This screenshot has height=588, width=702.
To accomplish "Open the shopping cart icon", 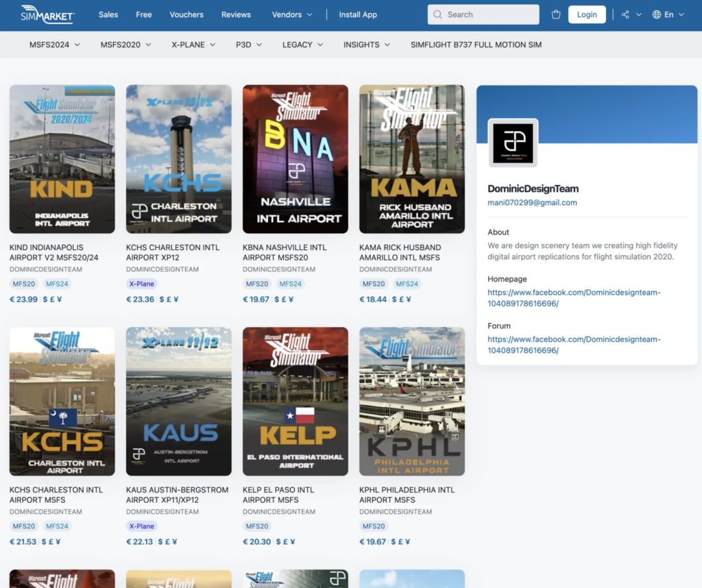I will (x=556, y=14).
